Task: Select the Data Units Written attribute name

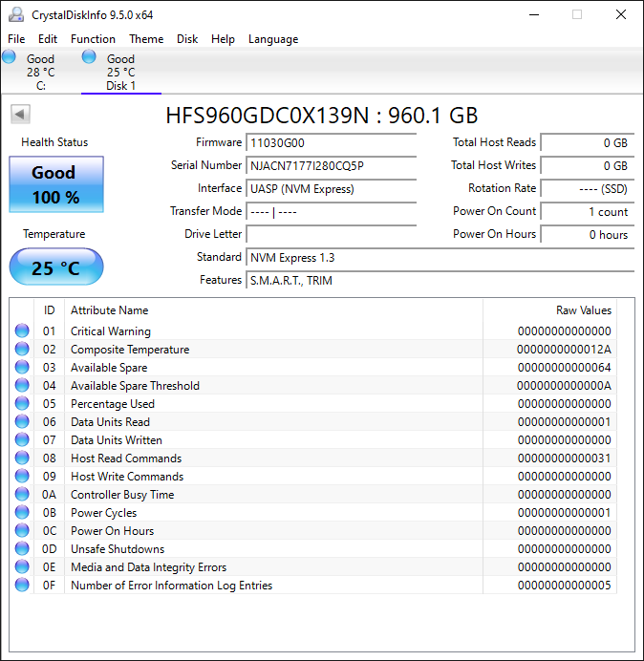Action: click(117, 440)
